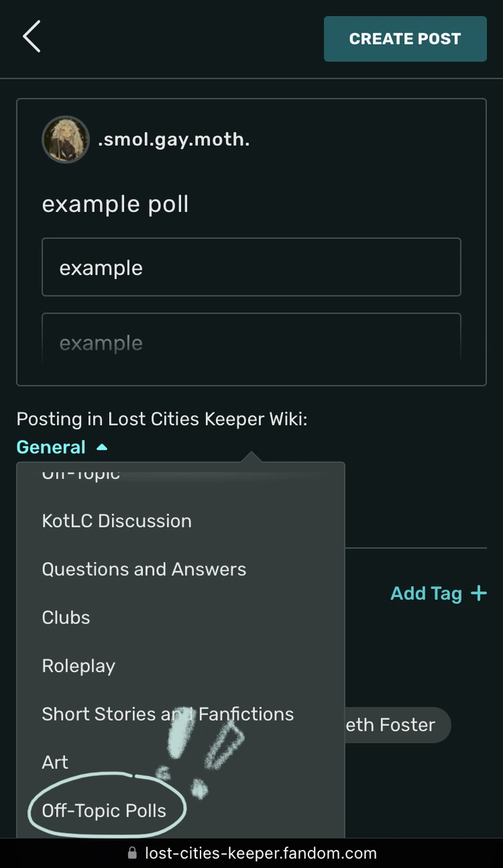Pick the Clubs posting category
Image resolution: width=503 pixels, height=868 pixels.
click(x=65, y=617)
